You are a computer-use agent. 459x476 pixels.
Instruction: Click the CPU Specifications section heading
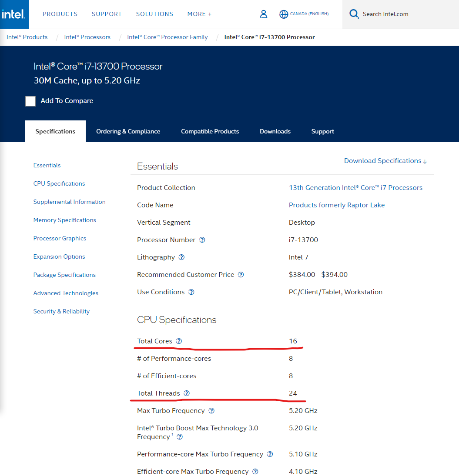pos(177,320)
